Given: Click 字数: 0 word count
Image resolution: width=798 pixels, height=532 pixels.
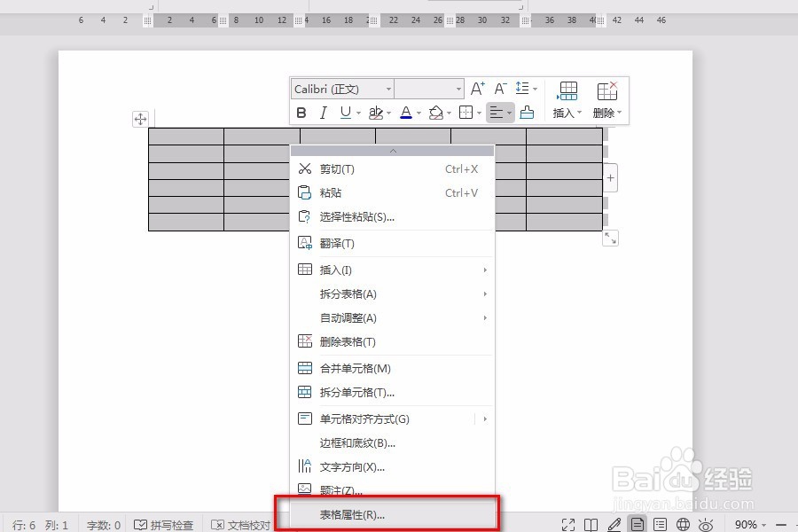Looking at the screenshot, I should (104, 525).
